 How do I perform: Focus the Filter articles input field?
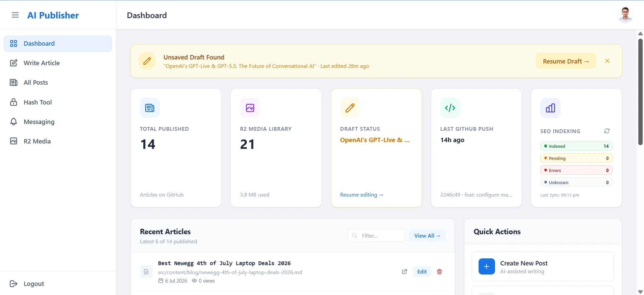pyautogui.click(x=376, y=236)
